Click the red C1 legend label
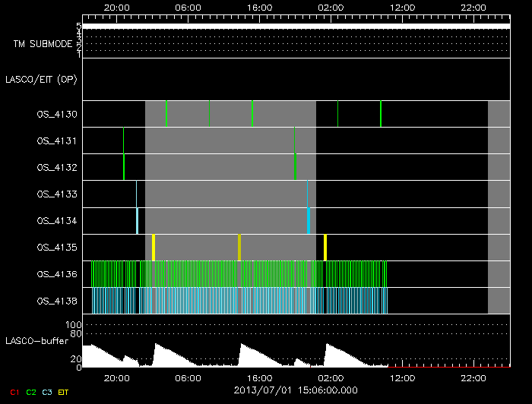The height and width of the screenshot is (404, 532). [14, 393]
